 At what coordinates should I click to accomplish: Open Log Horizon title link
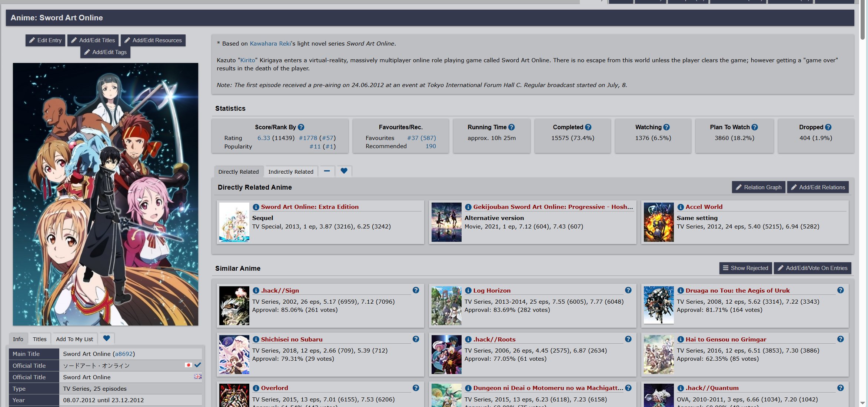pyautogui.click(x=492, y=291)
